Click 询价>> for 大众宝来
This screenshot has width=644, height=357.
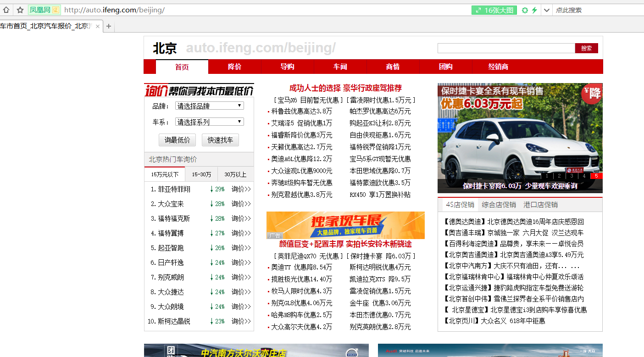241,204
